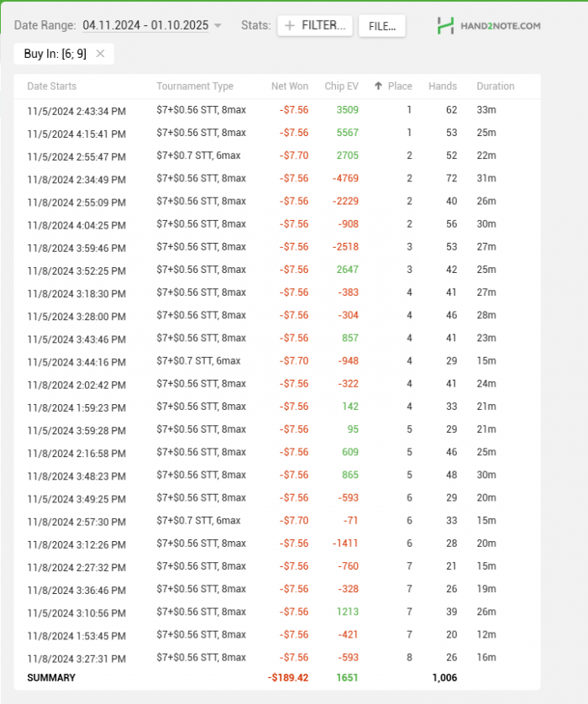Click the Hand2Note logo icon
Image resolution: width=588 pixels, height=704 pixels.
445,26
